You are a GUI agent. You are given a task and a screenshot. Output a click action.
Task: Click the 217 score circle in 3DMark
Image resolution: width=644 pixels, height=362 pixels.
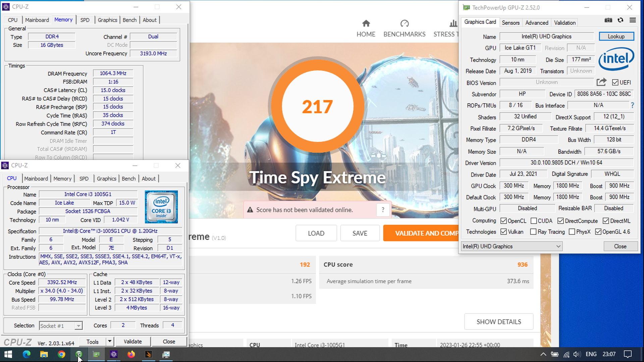317,106
